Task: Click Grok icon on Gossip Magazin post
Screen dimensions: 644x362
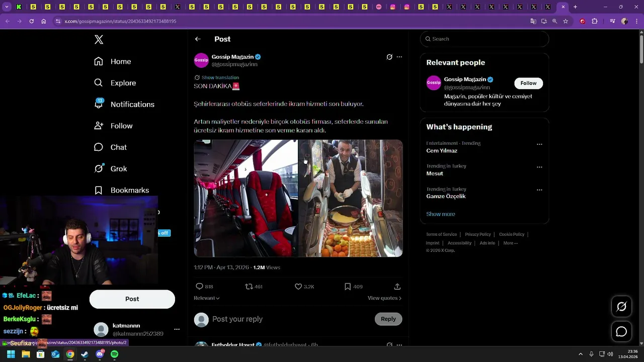Action: coord(389,57)
